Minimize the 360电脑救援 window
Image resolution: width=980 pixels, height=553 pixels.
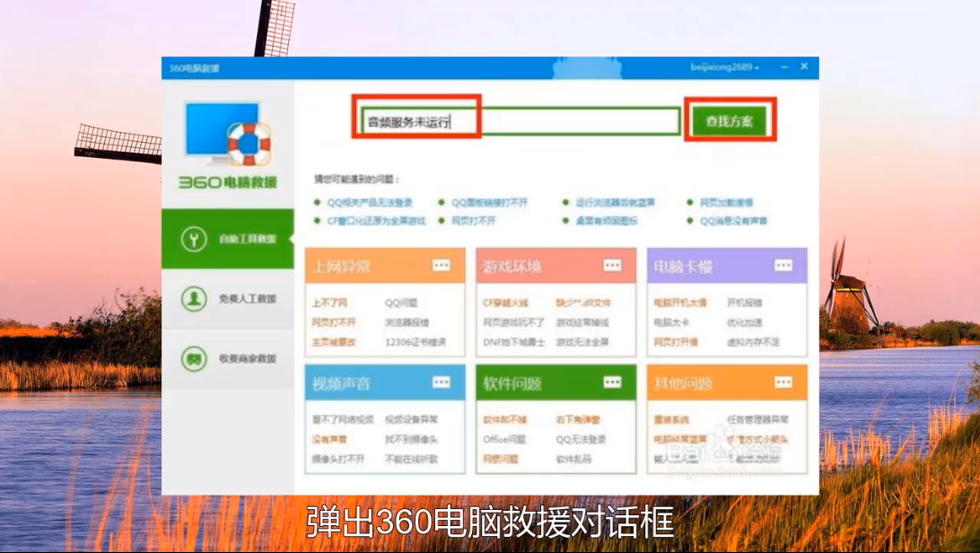(782, 68)
